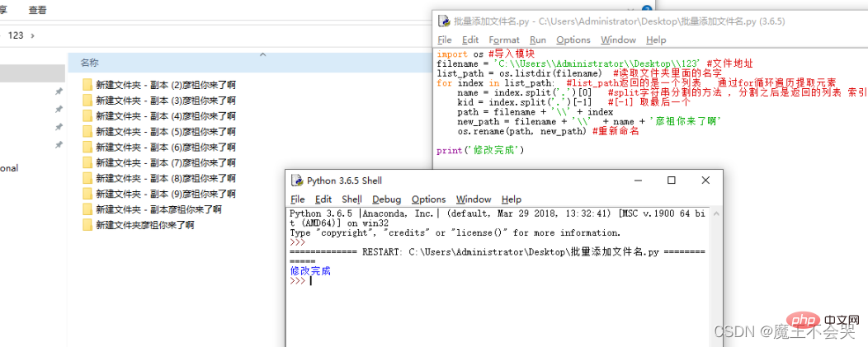Open the 查看 tab in Explorer
The height and width of the screenshot is (347, 868).
(37, 9)
